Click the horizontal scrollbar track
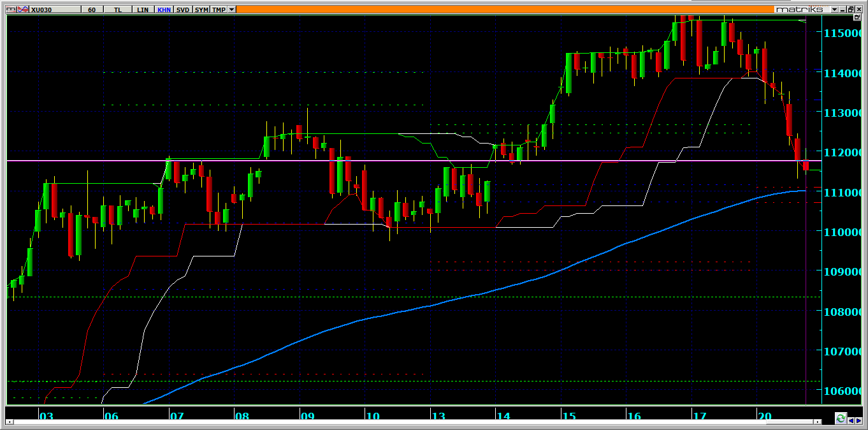The height and width of the screenshot is (430, 868). click(x=413, y=422)
